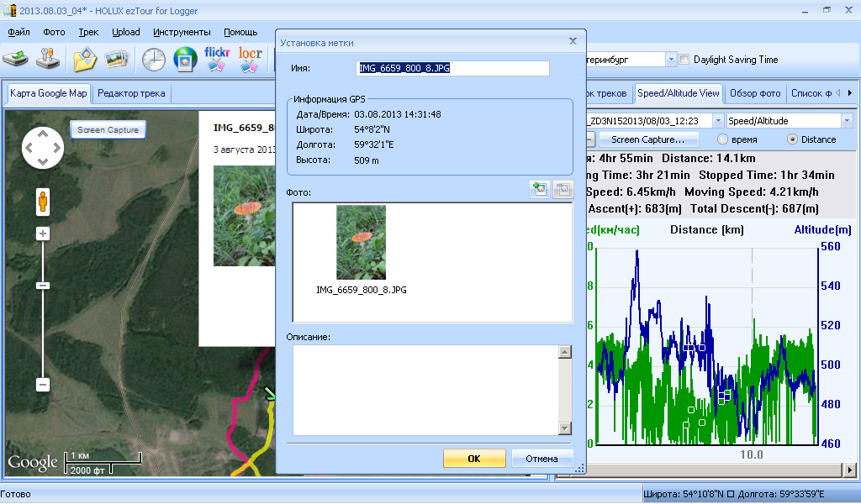Viewport: 861px width, 504px height.
Task: Click the add photo icon in dialog
Action: point(539,190)
